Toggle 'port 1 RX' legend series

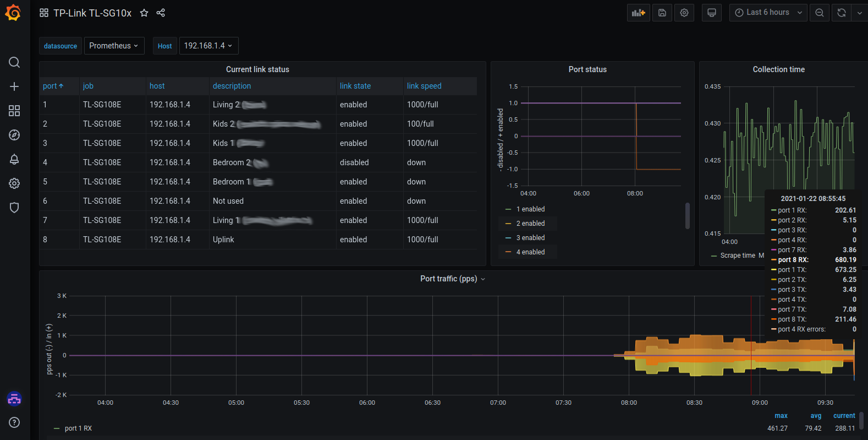pyautogui.click(x=78, y=428)
